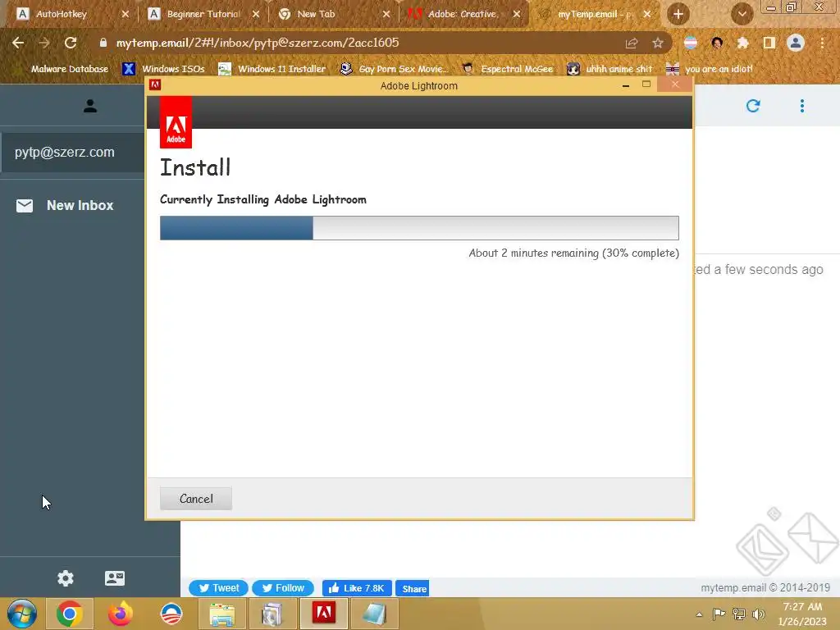Open the taskbar clock showing 7:27 AM
The image size is (840, 630).
tap(802, 614)
